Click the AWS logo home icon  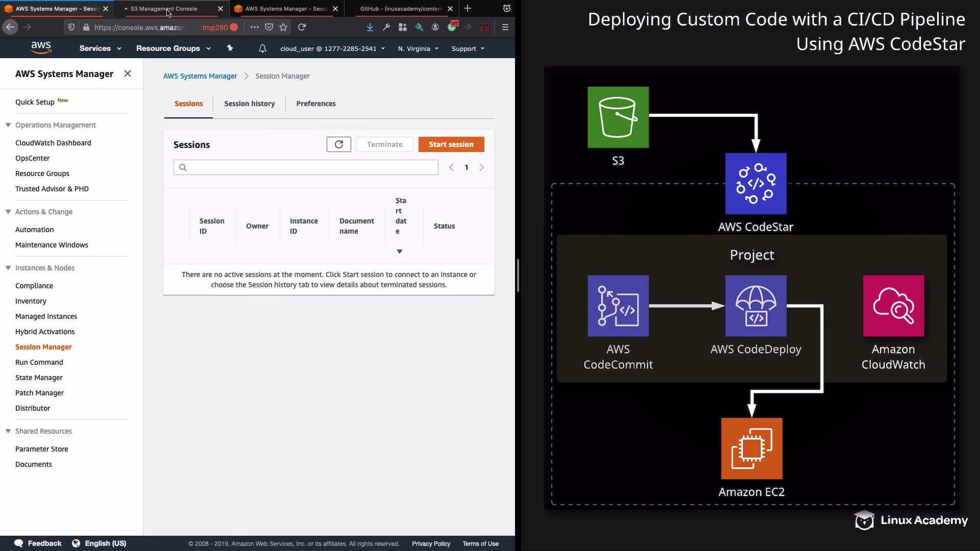41,48
